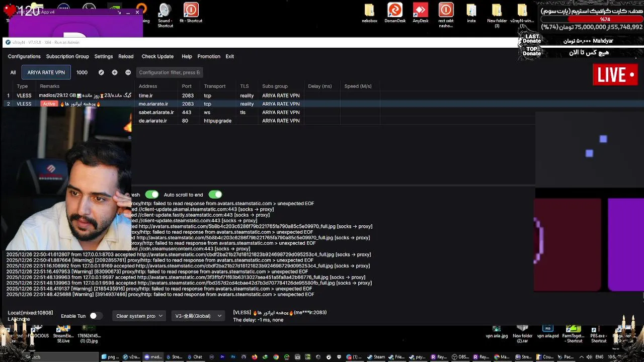
Task: Open the FarmTogether Shortcut desktop icon
Action: 574,334
